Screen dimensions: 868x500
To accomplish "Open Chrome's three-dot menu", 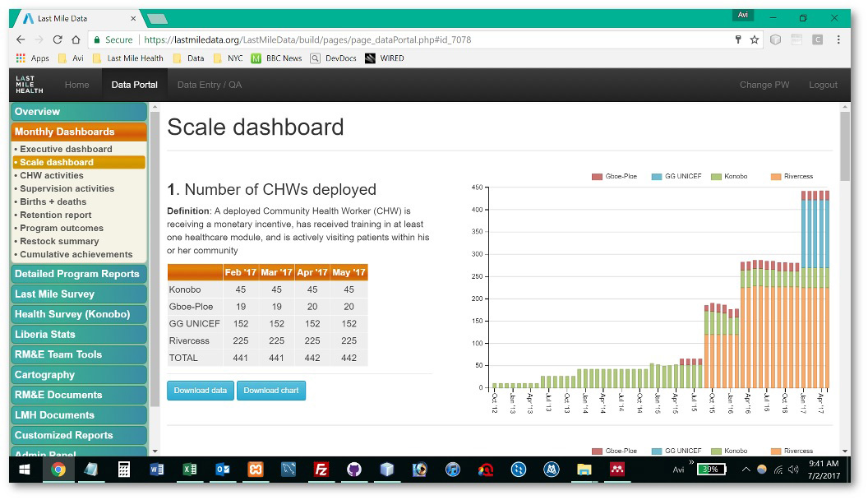I will [838, 39].
